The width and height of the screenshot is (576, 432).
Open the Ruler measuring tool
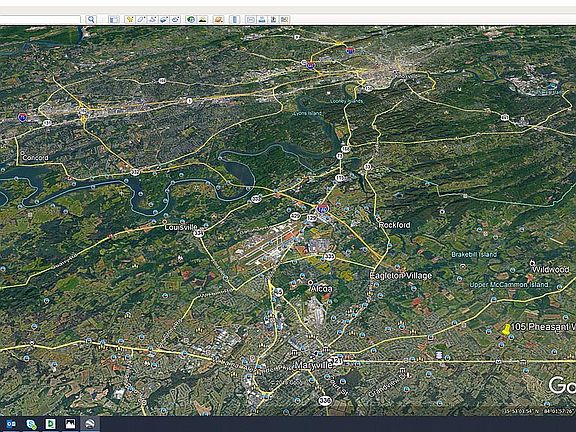coord(235,19)
